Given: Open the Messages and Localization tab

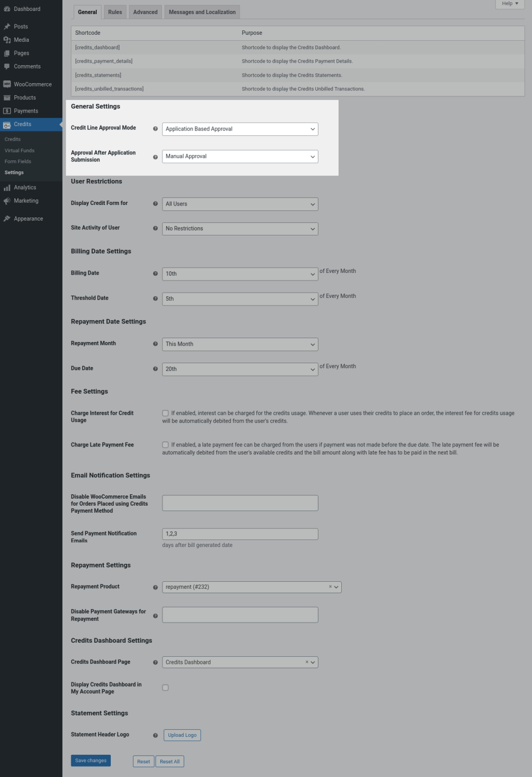Looking at the screenshot, I should (x=202, y=12).
